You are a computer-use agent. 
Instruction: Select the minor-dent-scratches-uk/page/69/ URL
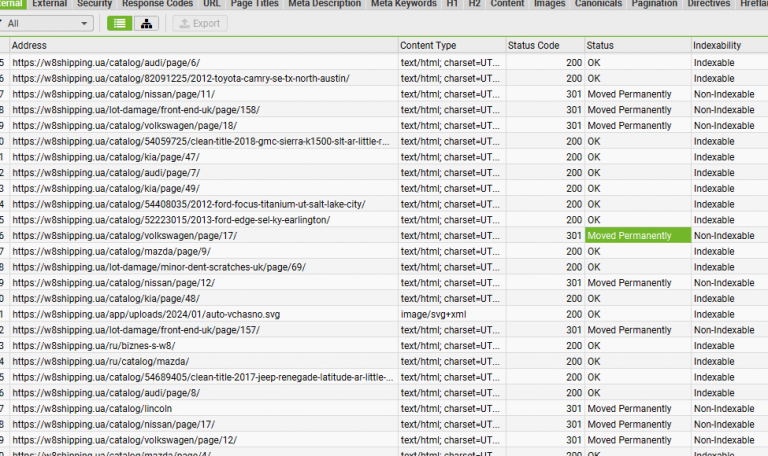(x=159, y=267)
